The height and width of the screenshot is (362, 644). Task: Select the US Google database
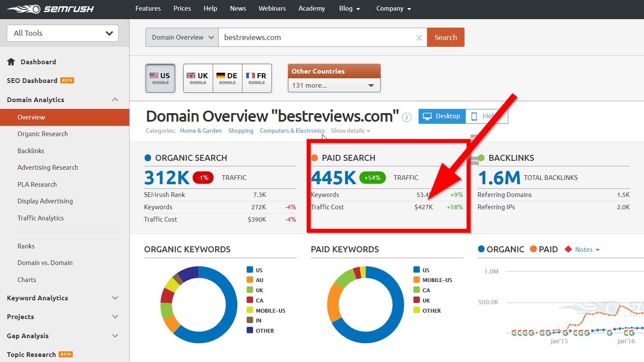pos(160,78)
